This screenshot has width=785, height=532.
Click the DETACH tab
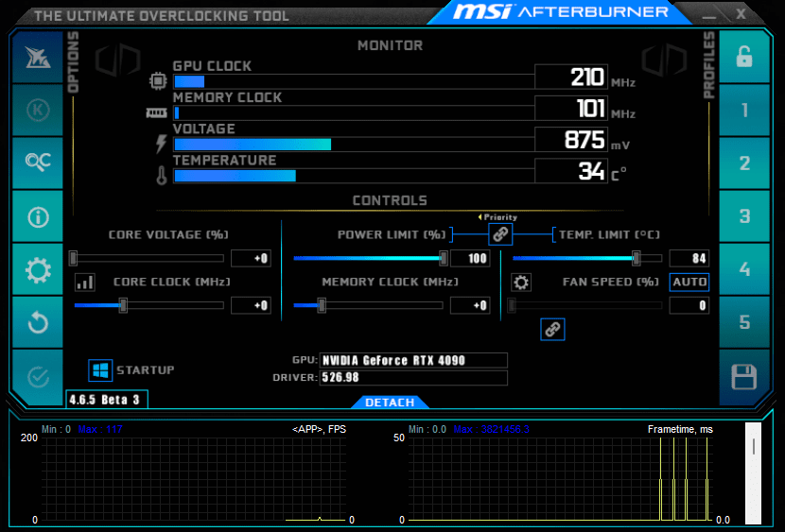(390, 403)
